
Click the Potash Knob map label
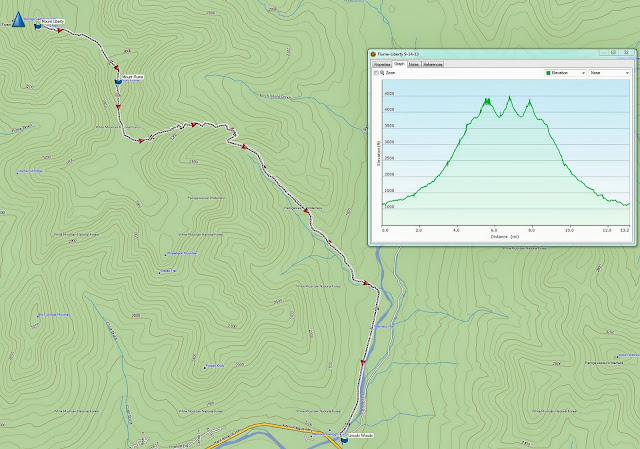pos(215,366)
